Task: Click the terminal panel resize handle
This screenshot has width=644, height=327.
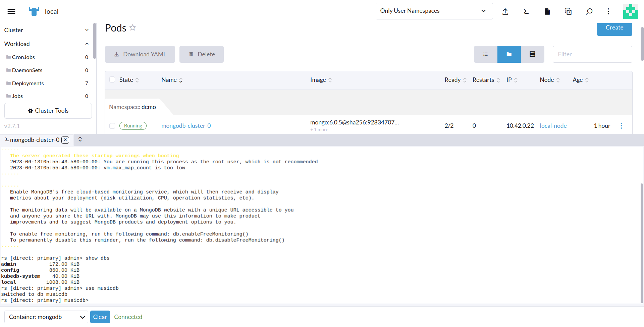Action: [x=80, y=140]
